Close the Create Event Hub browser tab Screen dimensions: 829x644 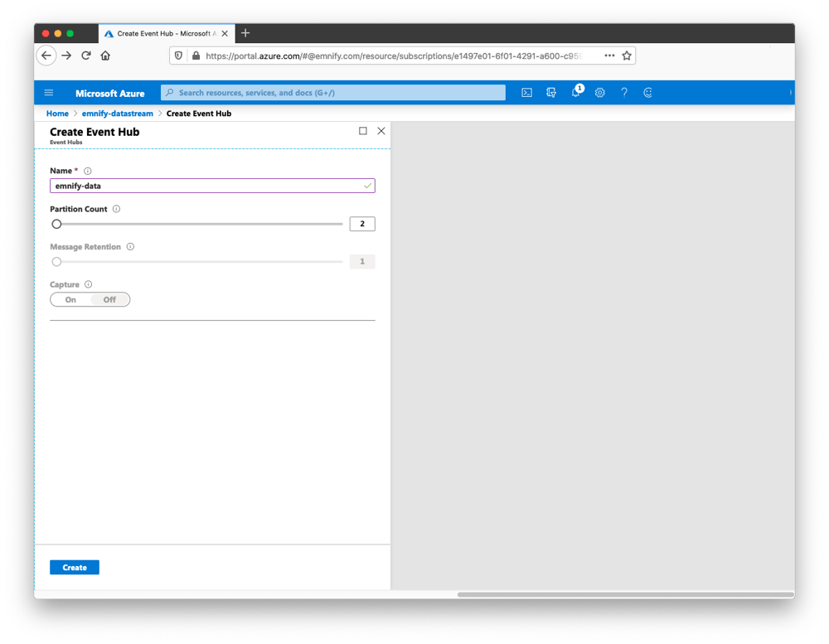coord(225,33)
